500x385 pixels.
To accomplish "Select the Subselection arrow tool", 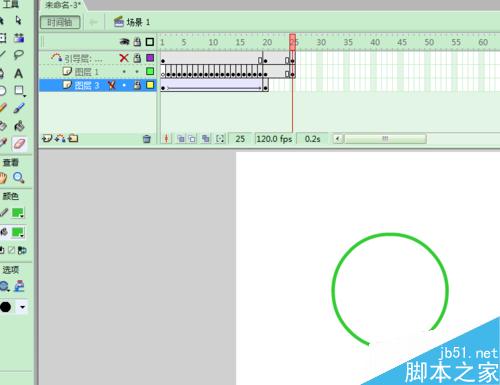I will [19, 21].
